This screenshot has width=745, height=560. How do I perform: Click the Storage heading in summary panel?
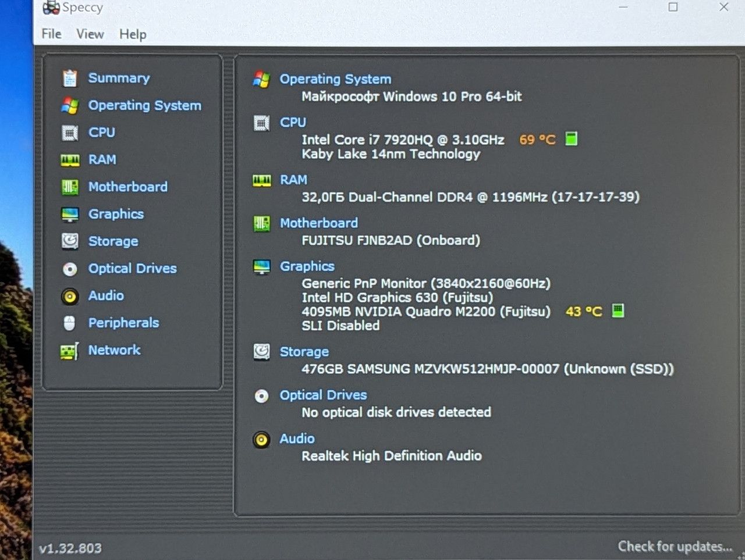pos(304,352)
